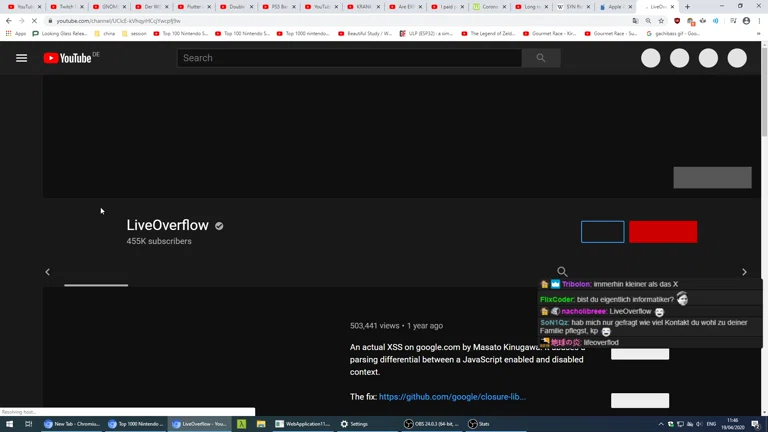Click the red Subscribe button placeholder
Image resolution: width=768 pixels, height=432 pixels.
(663, 232)
